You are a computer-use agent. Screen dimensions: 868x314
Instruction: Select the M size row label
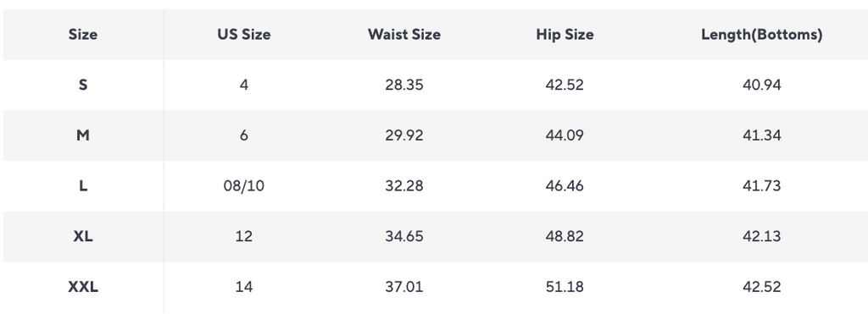click(83, 135)
